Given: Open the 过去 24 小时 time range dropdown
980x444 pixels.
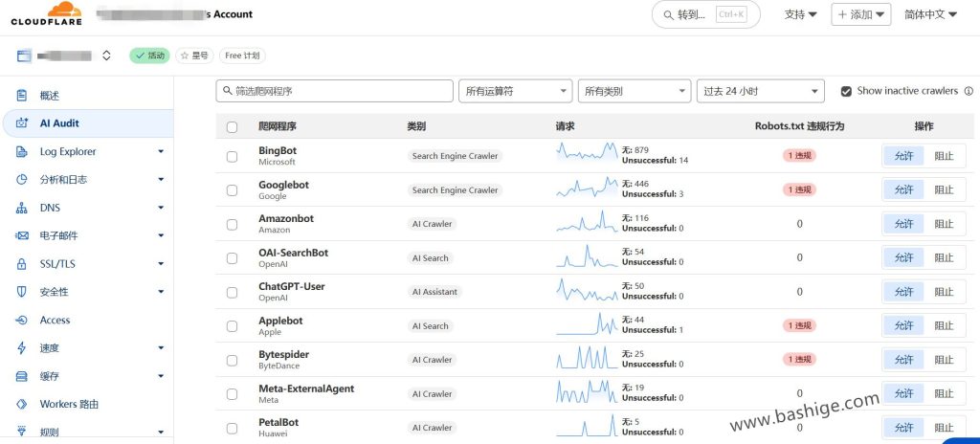Looking at the screenshot, I should [761, 91].
